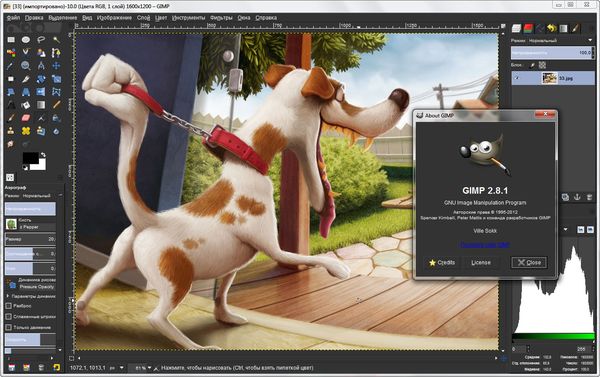This screenshot has height=377, width=600.
Task: Select the Scale tool
Action: point(56,79)
